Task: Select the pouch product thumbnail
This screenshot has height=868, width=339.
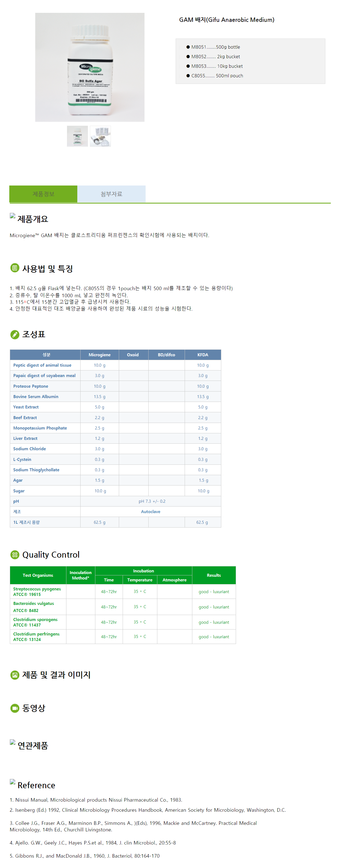Action: [100, 136]
